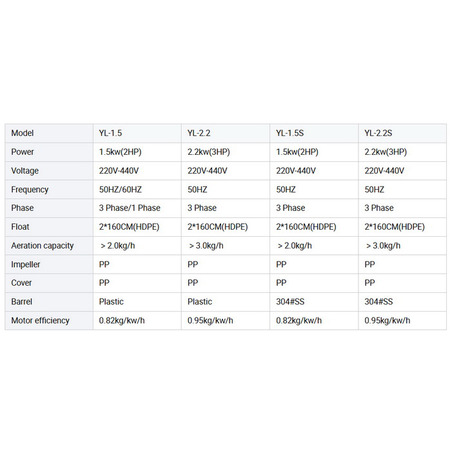This screenshot has width=450, height=450.
Task: Click the Voltage row label
Action: (x=49, y=171)
